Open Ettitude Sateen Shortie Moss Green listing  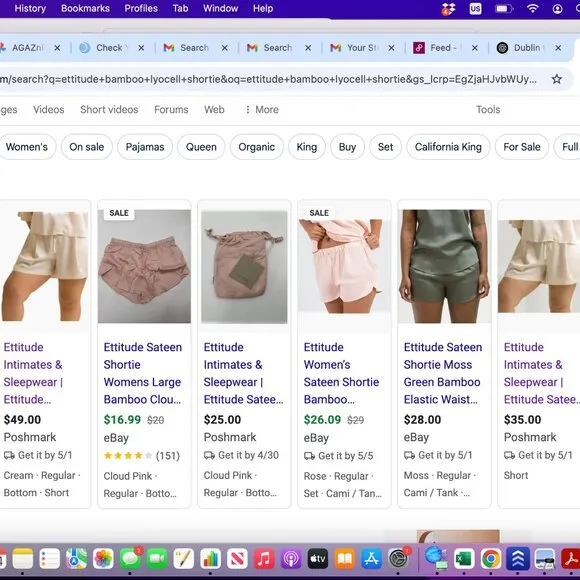click(x=443, y=373)
